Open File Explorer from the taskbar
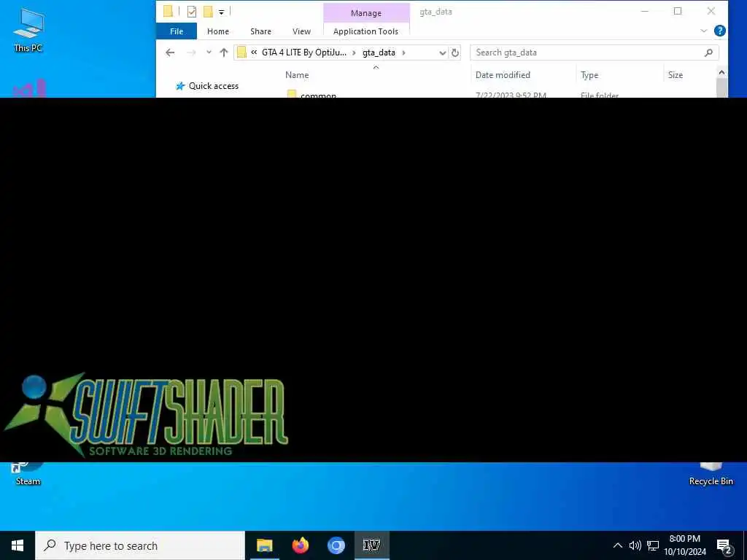 (264, 545)
